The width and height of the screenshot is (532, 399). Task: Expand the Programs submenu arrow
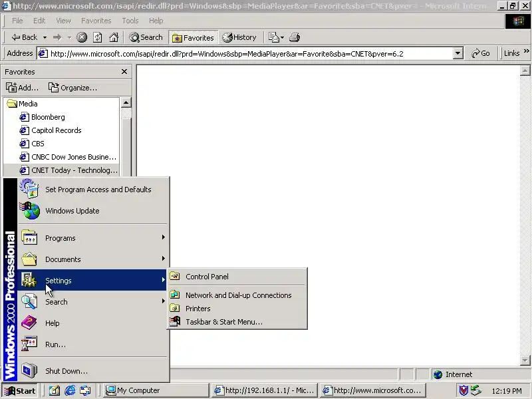pyautogui.click(x=163, y=237)
